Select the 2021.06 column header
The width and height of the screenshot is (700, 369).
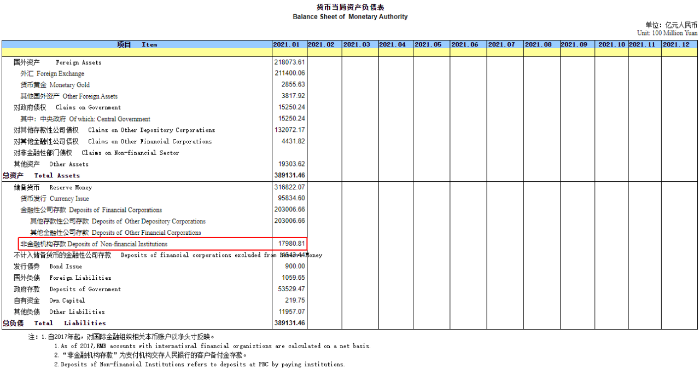click(467, 45)
